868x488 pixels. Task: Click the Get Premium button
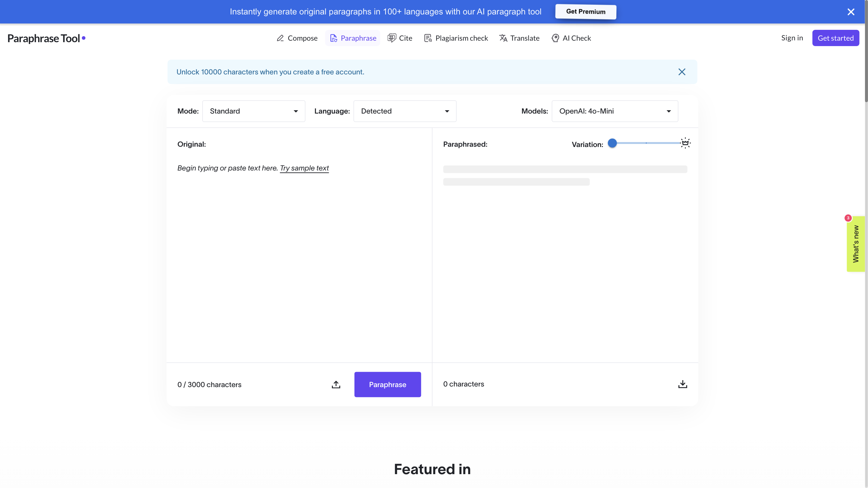tap(585, 11)
